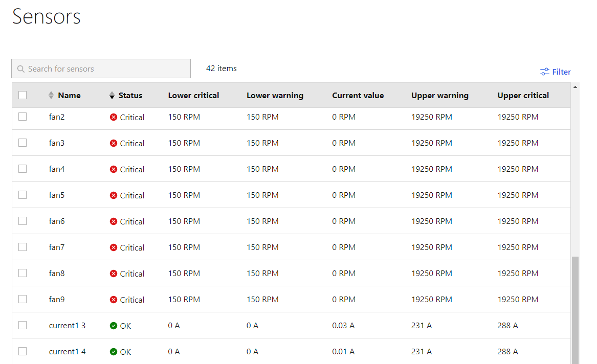Click the Current value column header
This screenshot has width=597, height=364.
coord(358,96)
